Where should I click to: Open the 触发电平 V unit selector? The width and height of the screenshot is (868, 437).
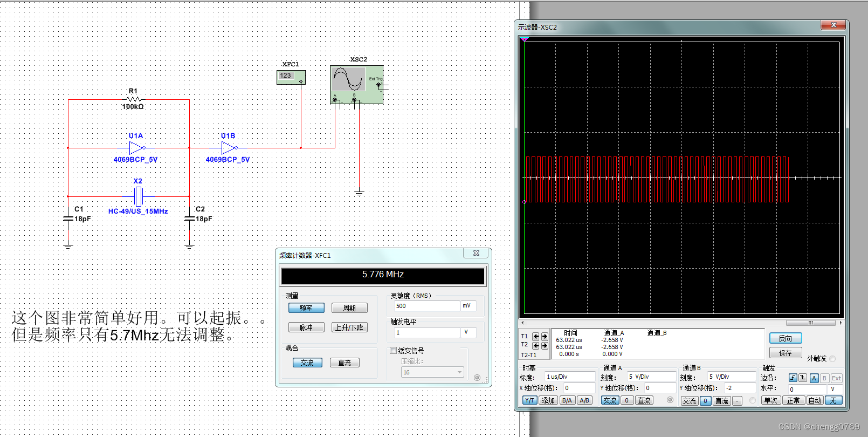467,332
